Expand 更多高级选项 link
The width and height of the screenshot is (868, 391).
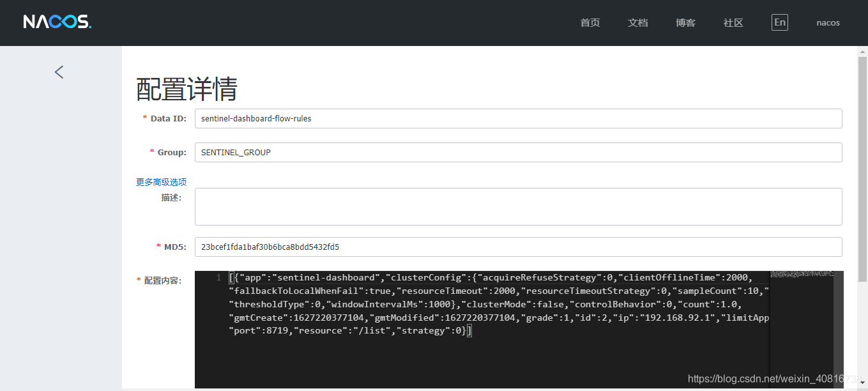[162, 182]
